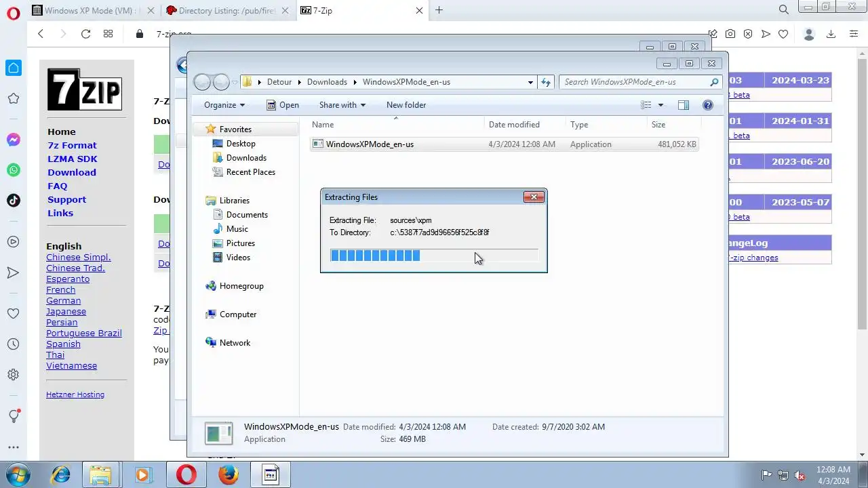Open Opera profile account icon
This screenshot has width=868, height=488.
(x=808, y=34)
